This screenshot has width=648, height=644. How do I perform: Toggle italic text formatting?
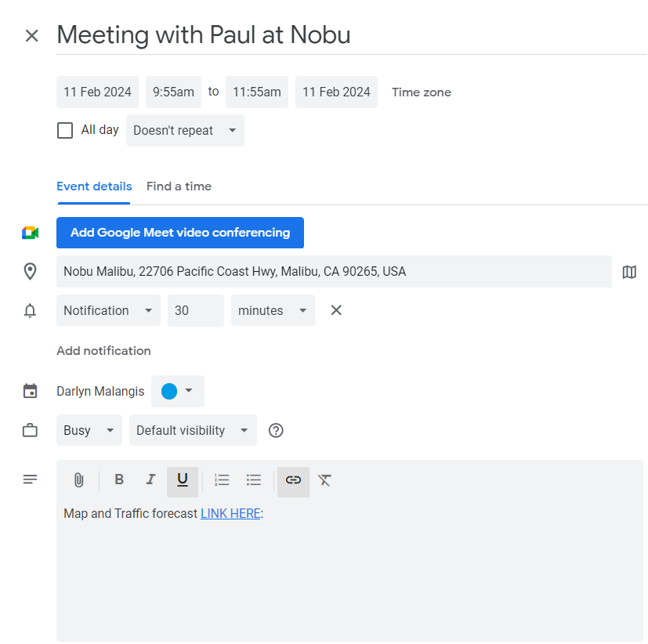[x=150, y=480]
